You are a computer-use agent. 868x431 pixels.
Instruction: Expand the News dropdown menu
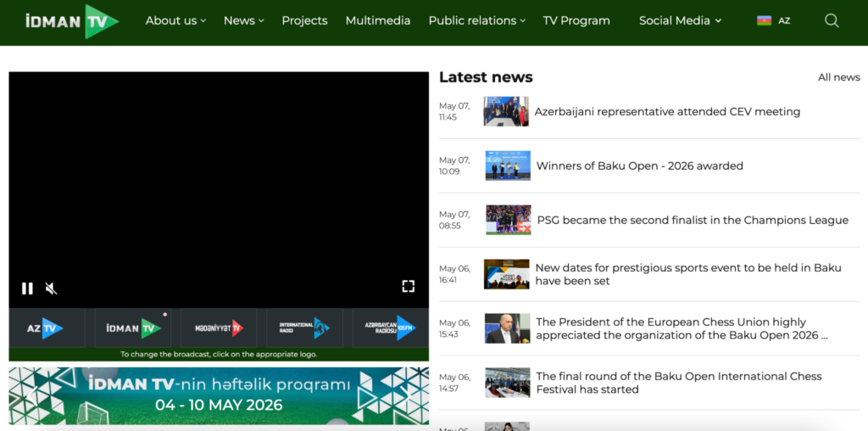(243, 21)
